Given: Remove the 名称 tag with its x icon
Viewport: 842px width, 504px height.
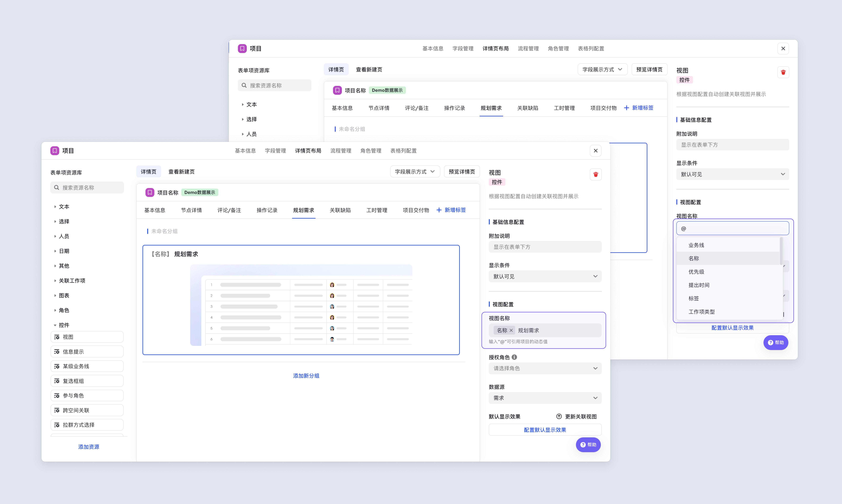Looking at the screenshot, I should pyautogui.click(x=511, y=330).
